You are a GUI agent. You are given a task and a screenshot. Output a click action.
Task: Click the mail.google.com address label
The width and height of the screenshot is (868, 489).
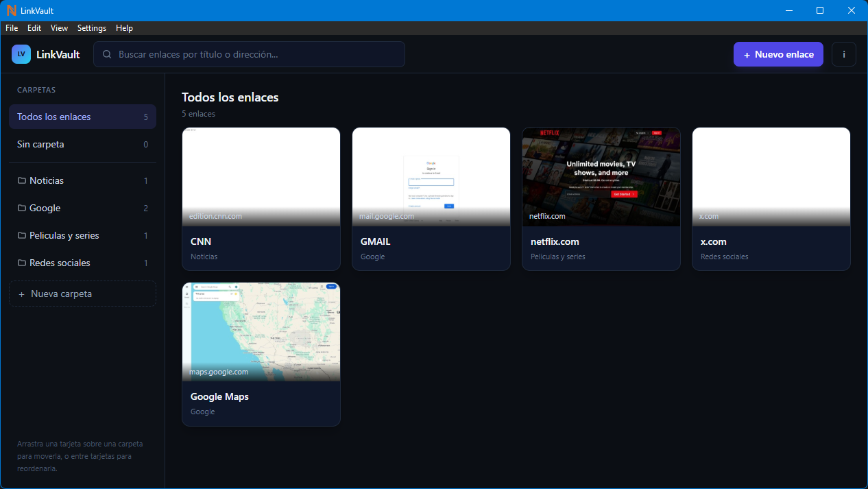pos(387,216)
